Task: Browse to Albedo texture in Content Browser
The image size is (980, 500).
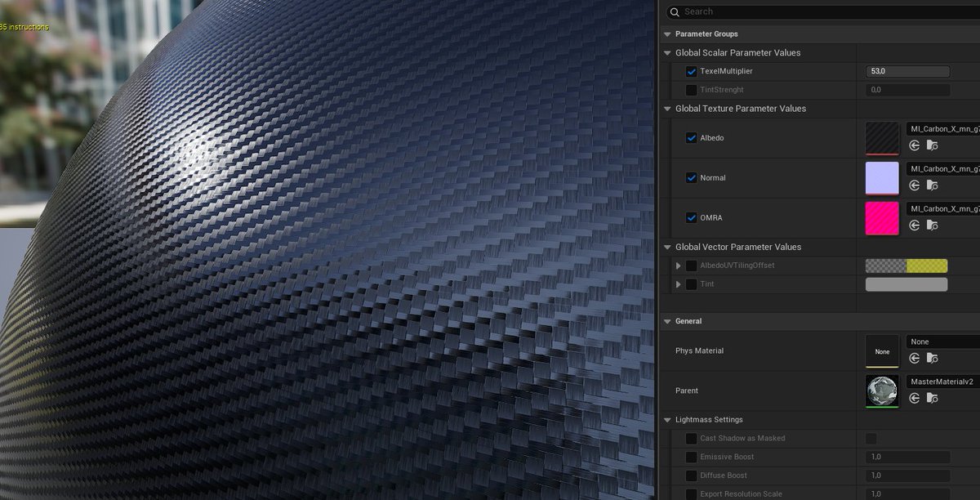Action: [x=932, y=145]
